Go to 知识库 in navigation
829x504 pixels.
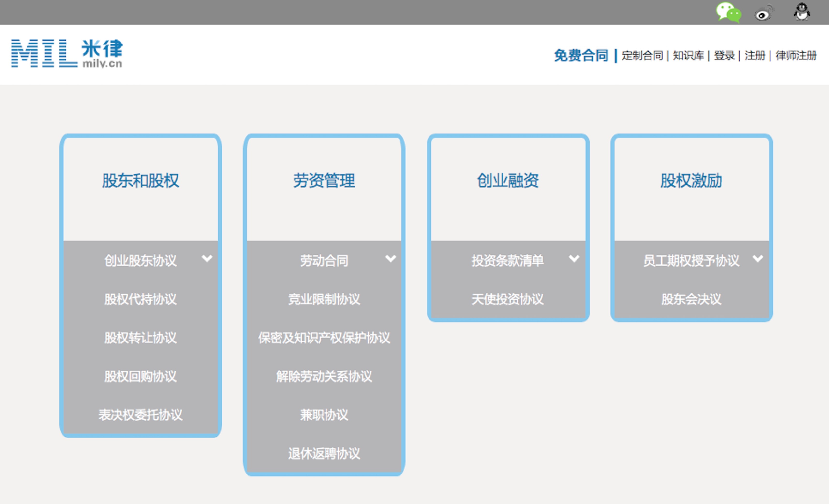[688, 56]
